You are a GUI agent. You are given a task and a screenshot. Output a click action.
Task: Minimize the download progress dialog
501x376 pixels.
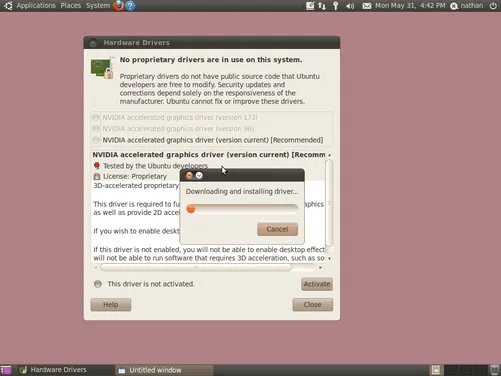point(199,175)
